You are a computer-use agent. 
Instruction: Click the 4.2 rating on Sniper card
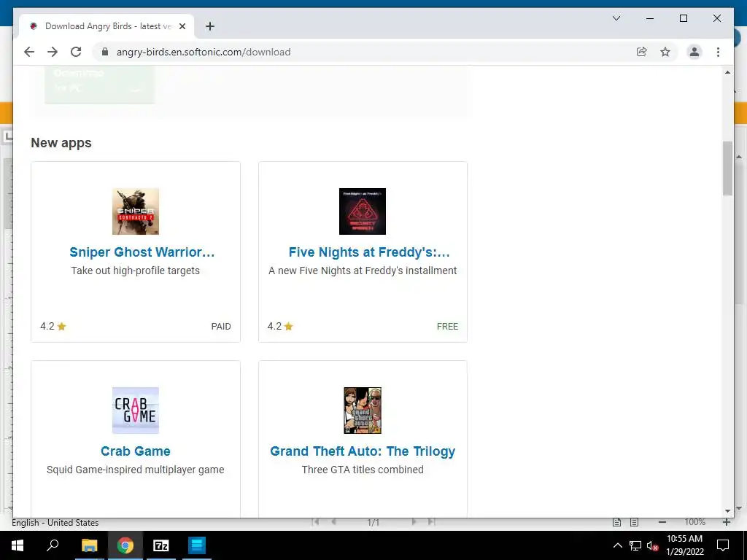53,326
